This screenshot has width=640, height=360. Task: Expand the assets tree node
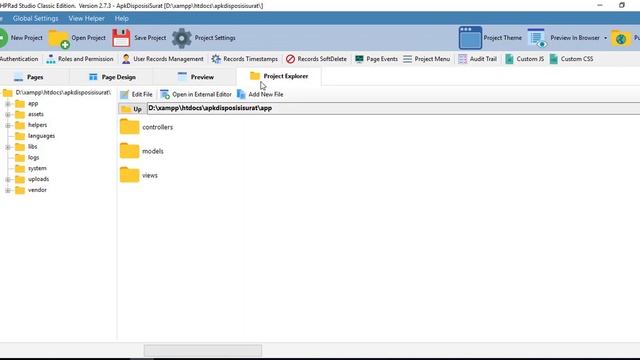[x=8, y=114]
